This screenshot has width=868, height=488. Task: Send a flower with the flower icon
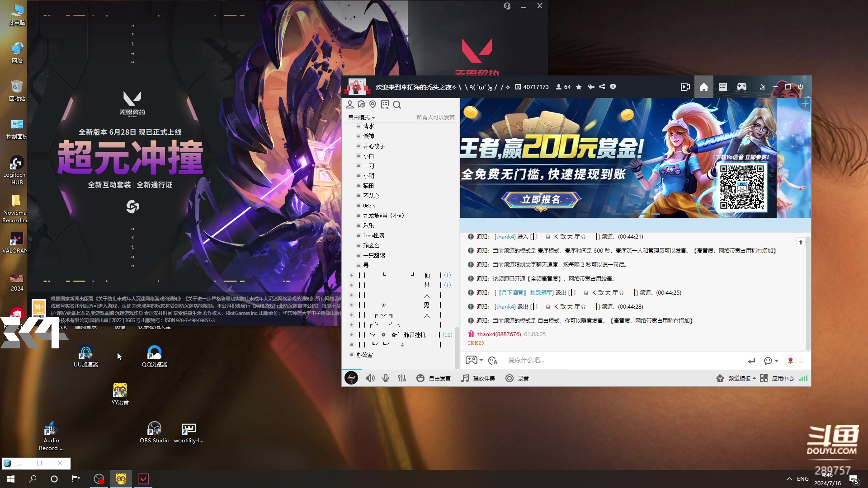point(790,361)
